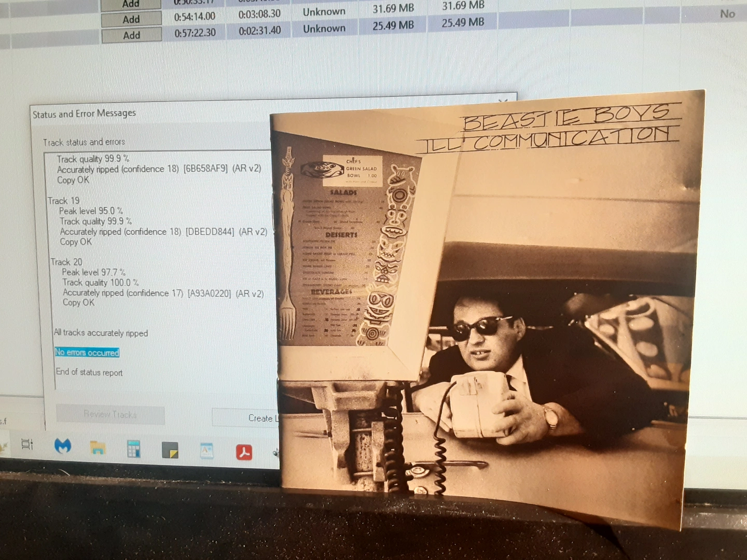Click Unknown in the 0:54:14.00 row
Viewport: 747px width, 560px height.
[324, 11]
